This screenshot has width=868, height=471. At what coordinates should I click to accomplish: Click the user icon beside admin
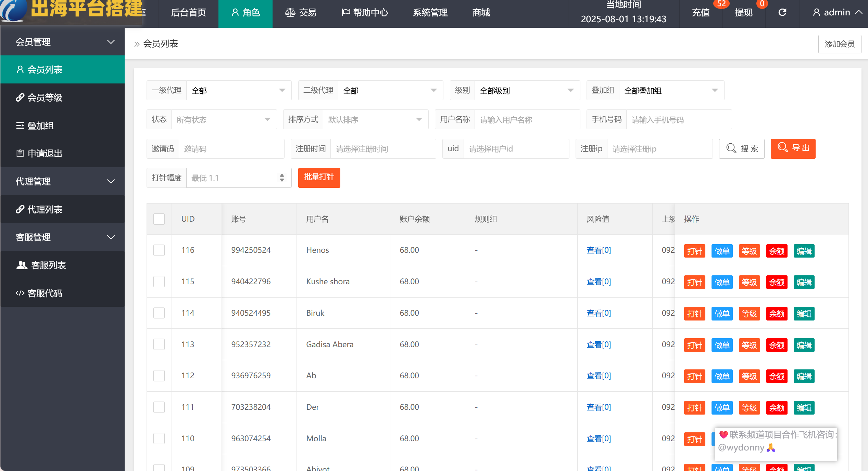(816, 13)
